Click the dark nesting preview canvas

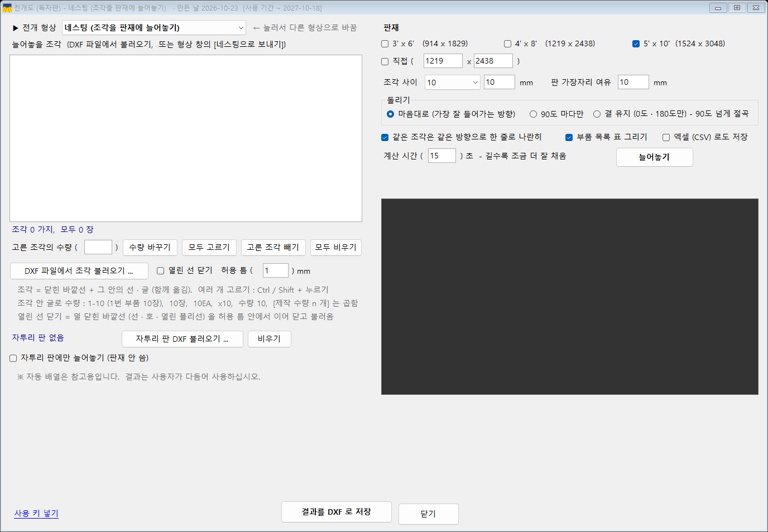(x=570, y=297)
